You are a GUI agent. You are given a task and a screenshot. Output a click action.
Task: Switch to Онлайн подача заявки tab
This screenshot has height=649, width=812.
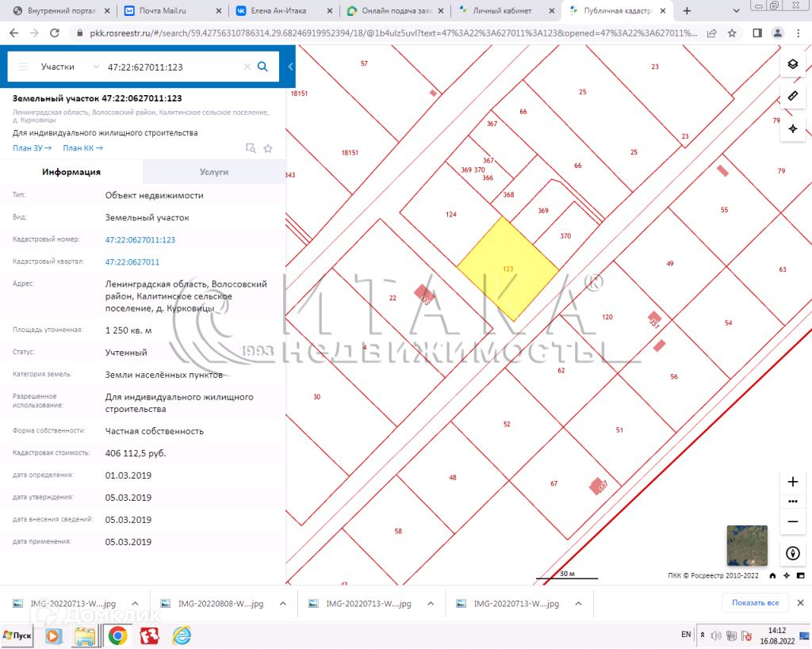click(x=396, y=10)
